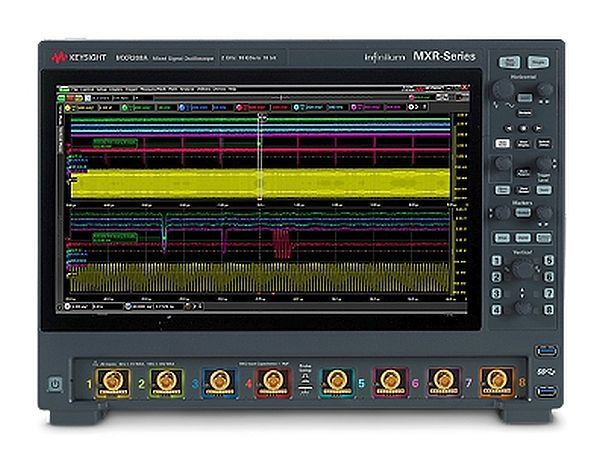Turn the upper Vertical scale knob
Viewport: 600px width, 455px height.
[522, 269]
